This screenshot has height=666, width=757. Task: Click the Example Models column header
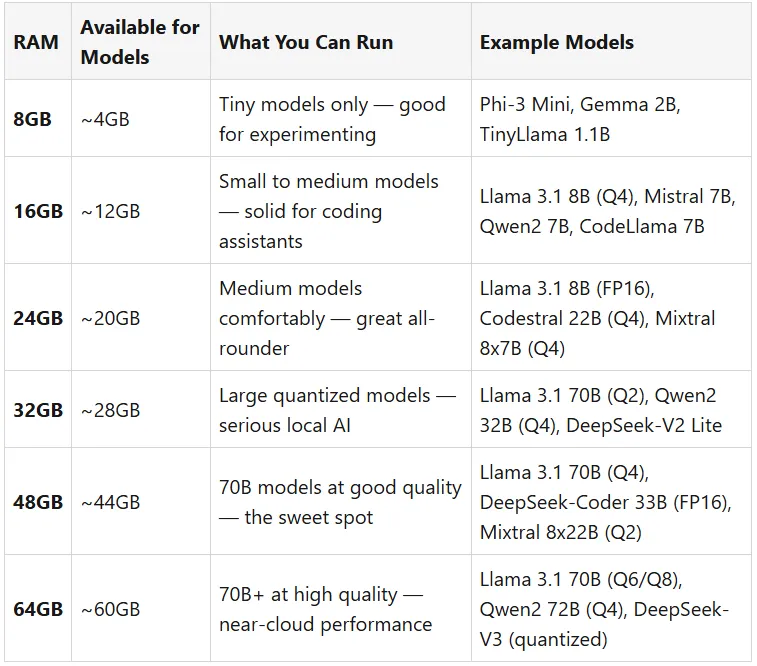click(557, 43)
